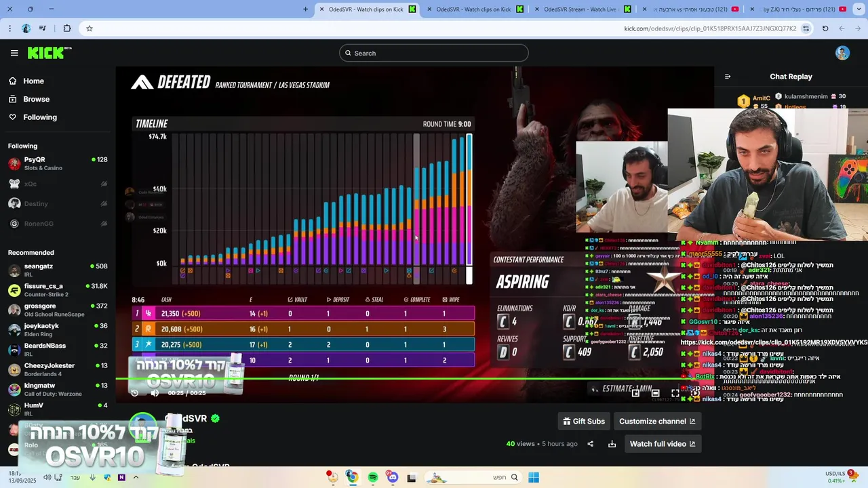Click the clip link in chat replay
This screenshot has width=868, height=488.
(774, 342)
